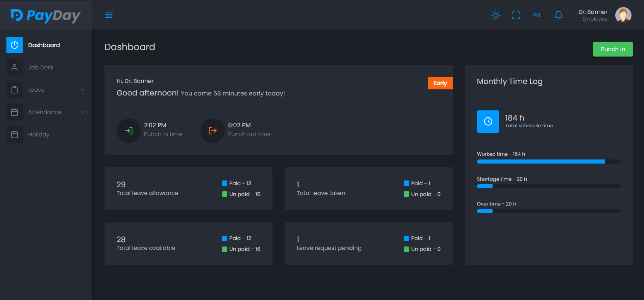Click the orange punch-out arrow icon
This screenshot has height=300, width=644.
click(x=213, y=131)
